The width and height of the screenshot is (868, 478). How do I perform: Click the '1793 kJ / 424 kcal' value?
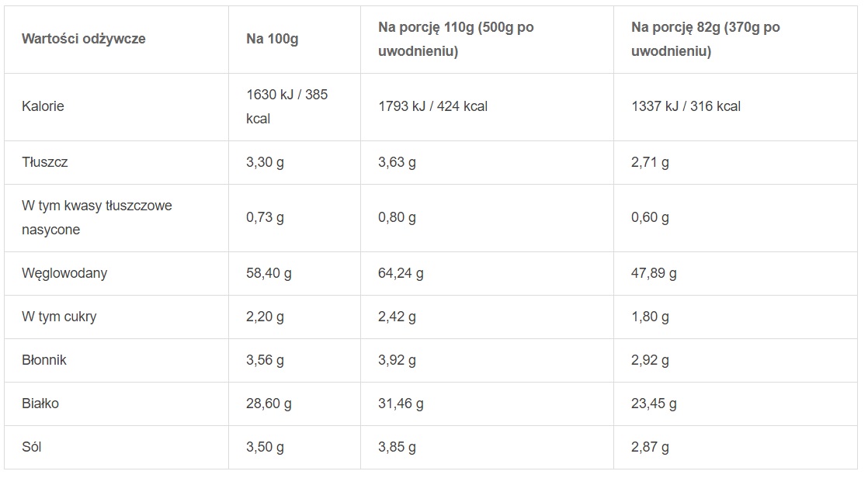pyautogui.click(x=432, y=106)
